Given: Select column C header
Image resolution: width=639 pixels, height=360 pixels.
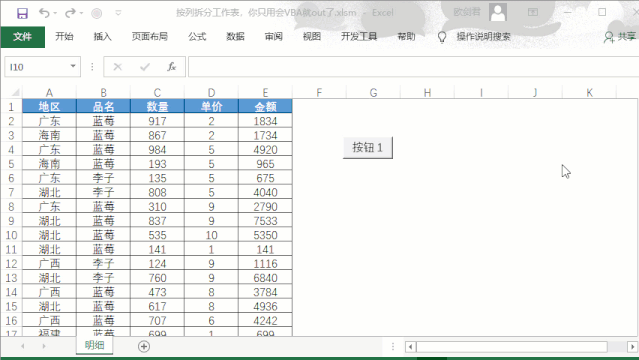Looking at the screenshot, I should pyautogui.click(x=157, y=93).
